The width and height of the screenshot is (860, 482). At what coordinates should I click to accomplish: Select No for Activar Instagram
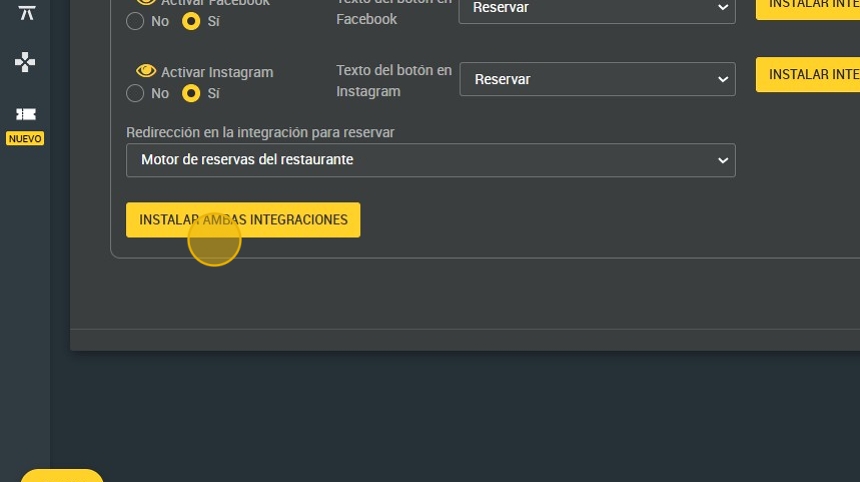(x=135, y=93)
